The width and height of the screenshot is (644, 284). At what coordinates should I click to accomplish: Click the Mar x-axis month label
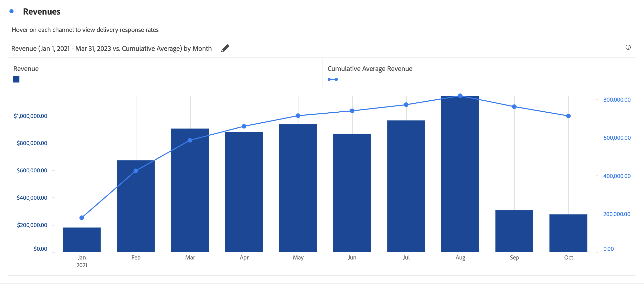[x=190, y=257]
